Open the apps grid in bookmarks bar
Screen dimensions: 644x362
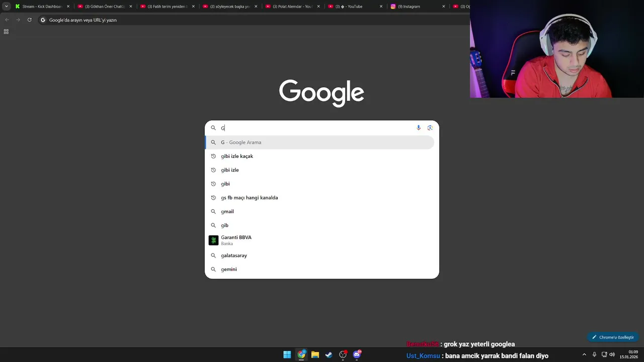[x=6, y=31]
